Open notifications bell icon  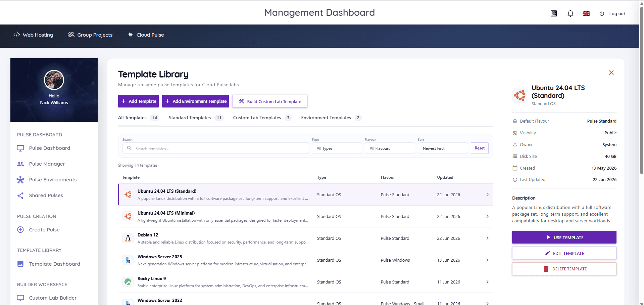click(x=570, y=13)
